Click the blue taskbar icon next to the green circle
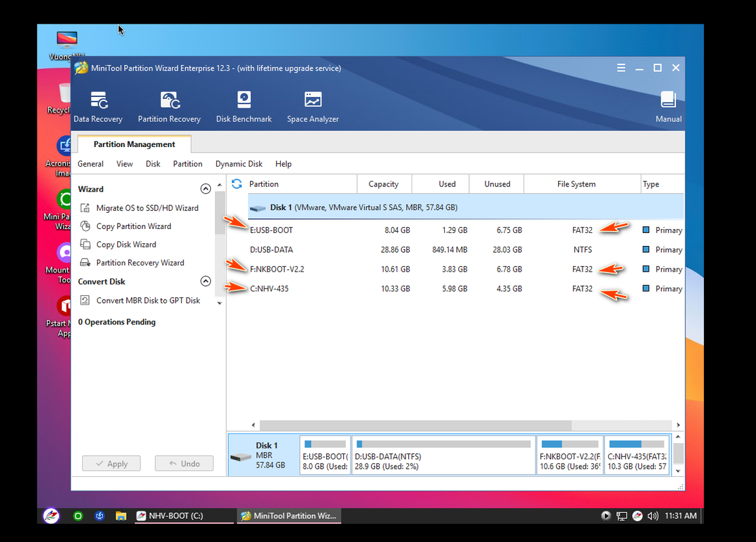The image size is (756, 542). click(x=100, y=516)
